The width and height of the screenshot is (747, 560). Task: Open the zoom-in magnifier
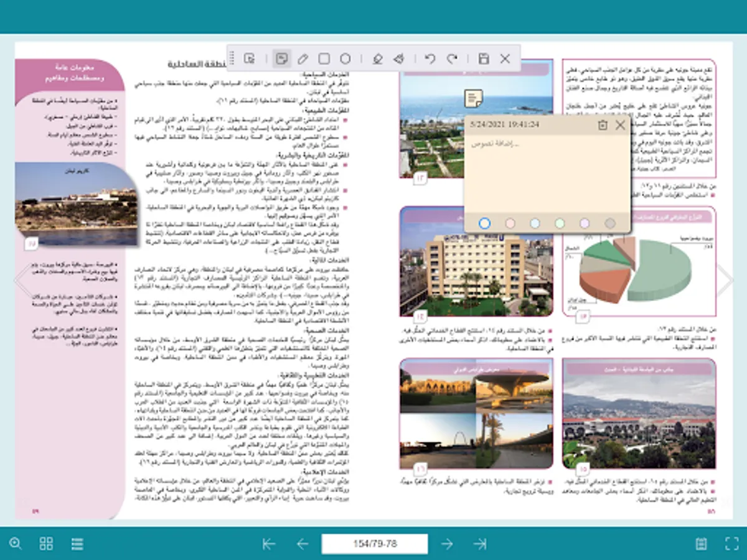coord(16,544)
